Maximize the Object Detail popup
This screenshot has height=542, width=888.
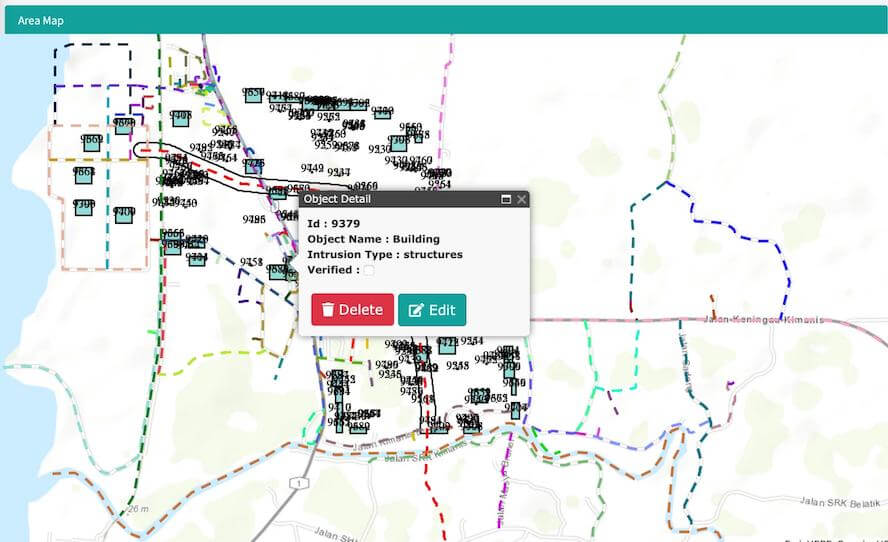506,199
